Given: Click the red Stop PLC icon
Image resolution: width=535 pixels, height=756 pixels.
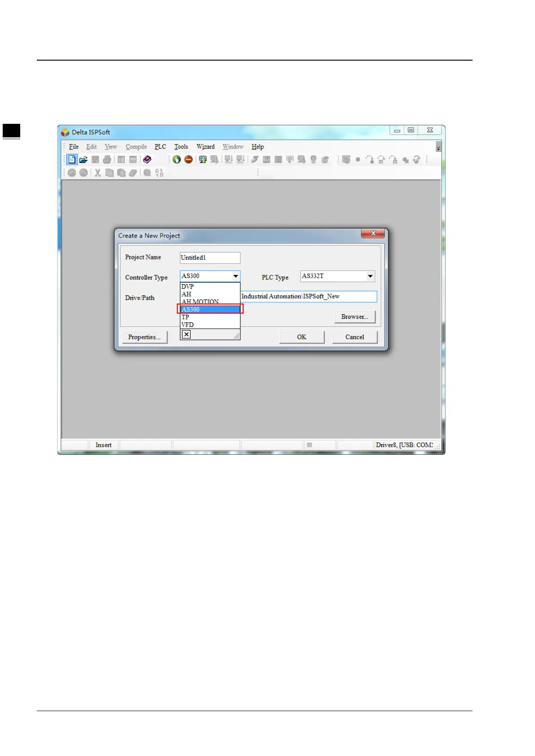Looking at the screenshot, I should [x=189, y=159].
